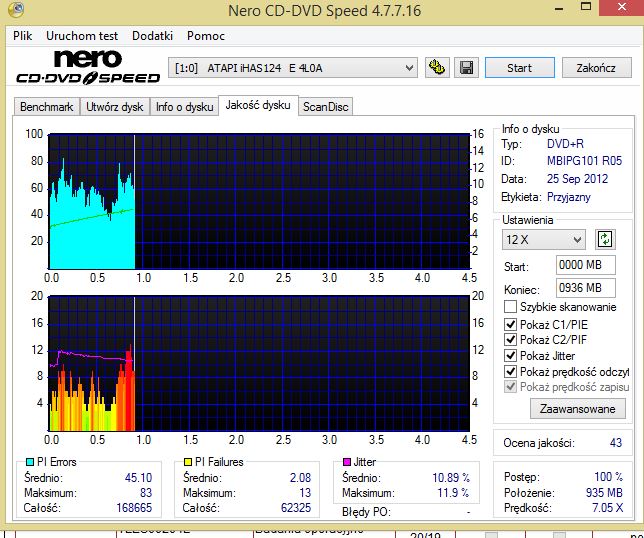The height and width of the screenshot is (538, 644).
Task: Open the 12 X speed dropdown
Action: (543, 239)
